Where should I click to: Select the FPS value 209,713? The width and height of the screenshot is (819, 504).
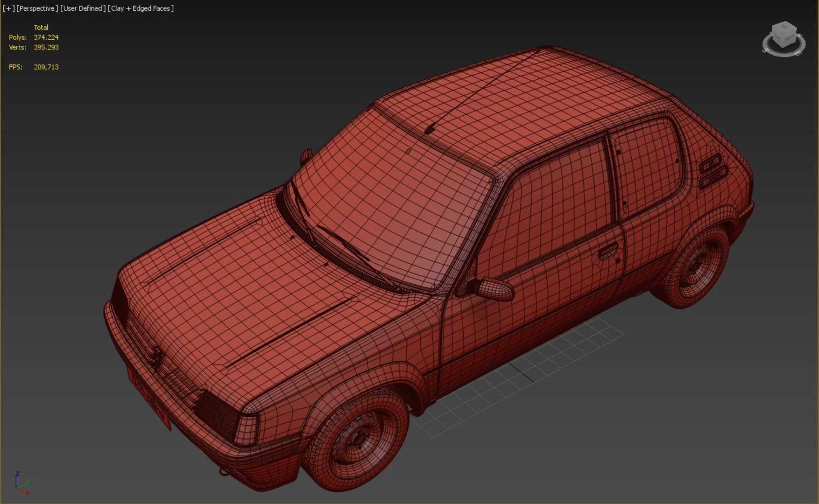(x=46, y=67)
